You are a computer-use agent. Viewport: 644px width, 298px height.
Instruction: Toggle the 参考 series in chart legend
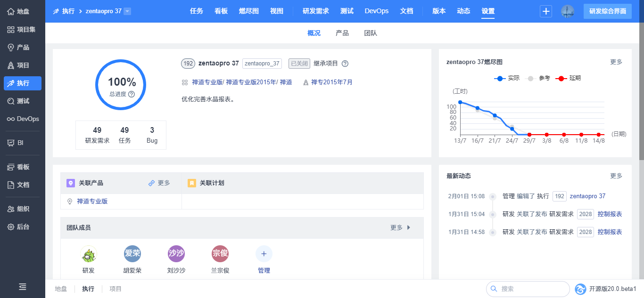538,78
